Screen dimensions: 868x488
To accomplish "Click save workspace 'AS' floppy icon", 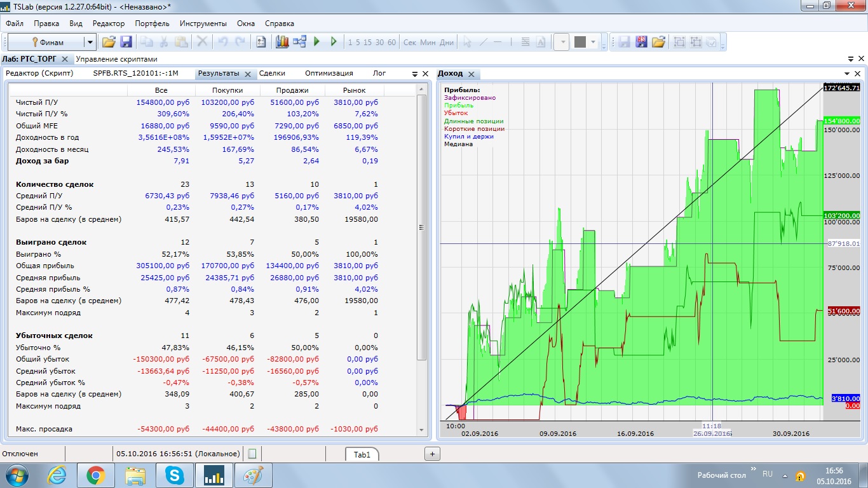I will tap(641, 42).
